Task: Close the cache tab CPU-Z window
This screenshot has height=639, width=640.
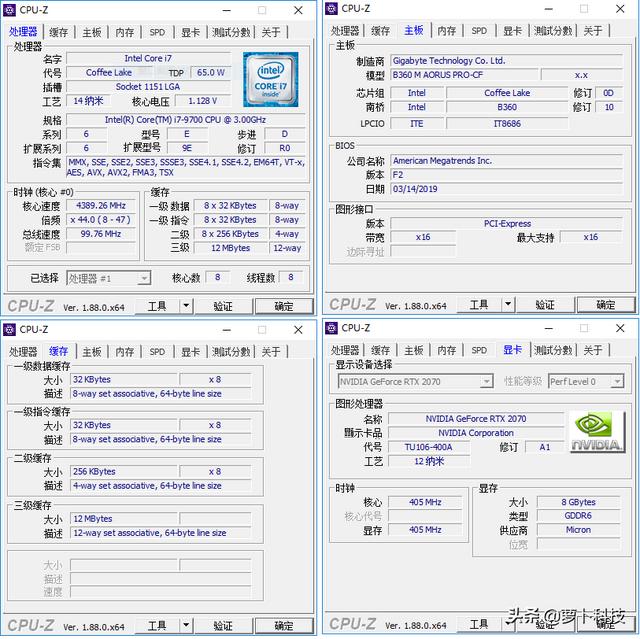Action: [x=298, y=330]
